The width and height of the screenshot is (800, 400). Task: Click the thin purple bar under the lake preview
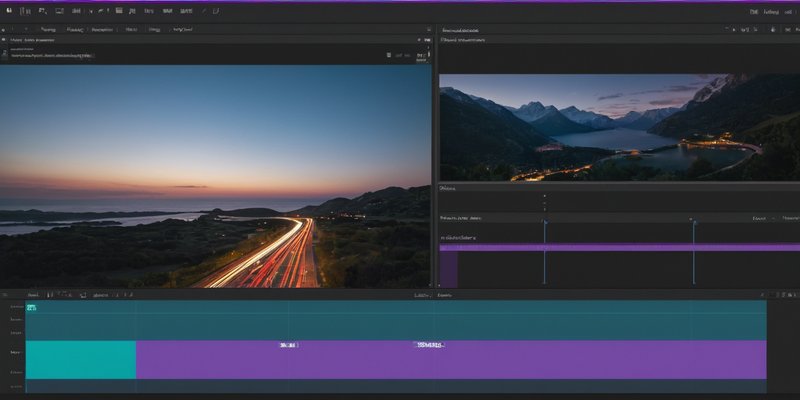click(619, 247)
